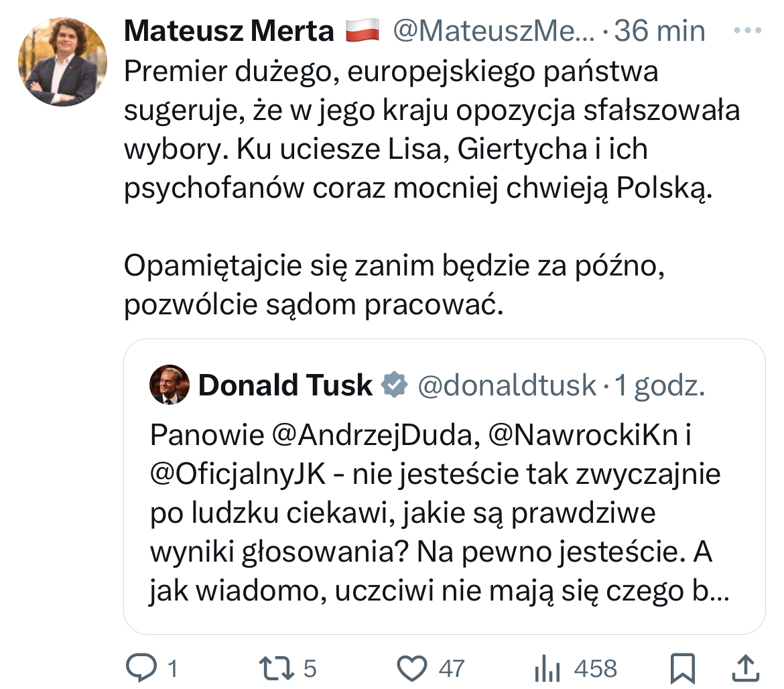
Task: Click the @donaldtusk handle
Action: (507, 385)
